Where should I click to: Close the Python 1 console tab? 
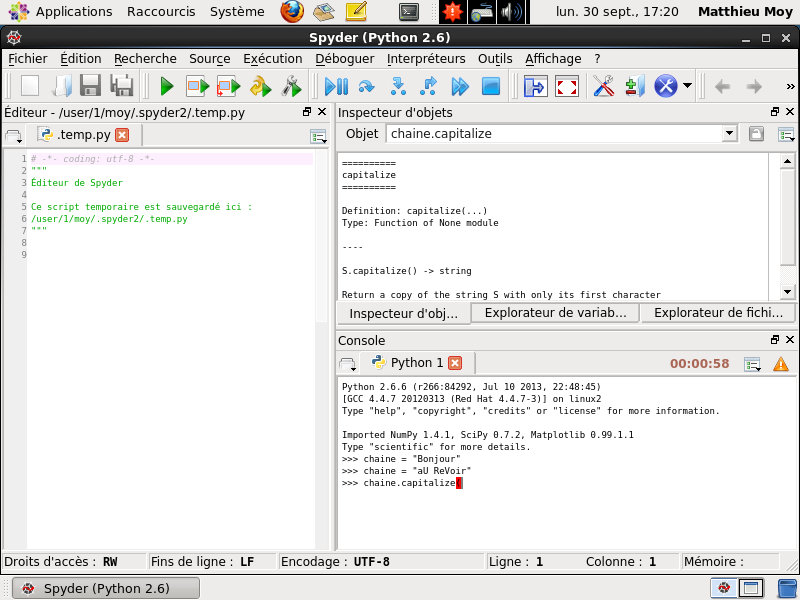click(455, 363)
